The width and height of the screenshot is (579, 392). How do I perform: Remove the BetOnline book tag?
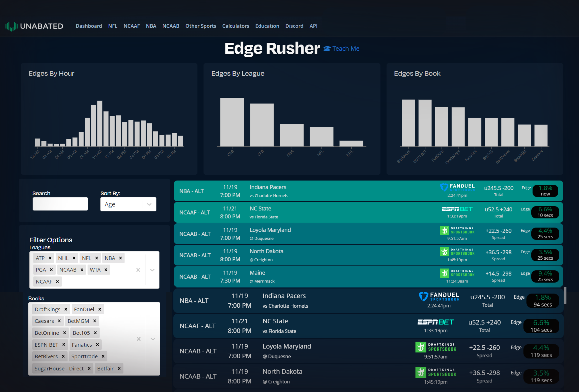coord(65,333)
